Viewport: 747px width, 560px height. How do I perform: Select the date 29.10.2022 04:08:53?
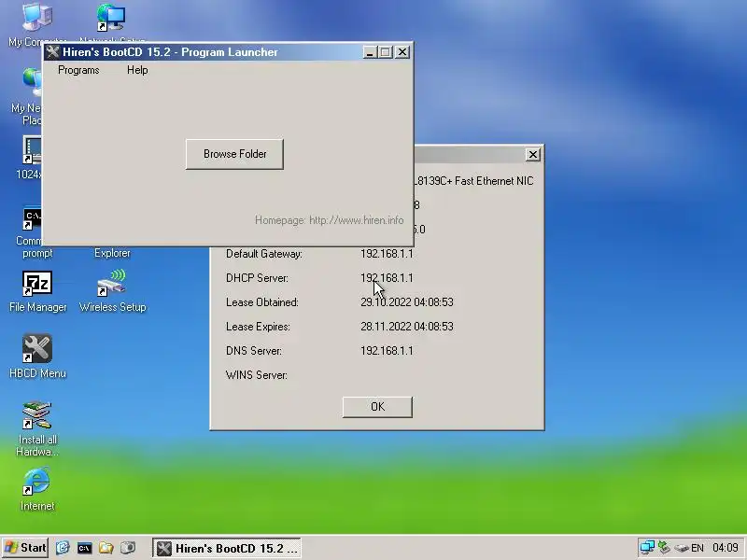(x=407, y=302)
